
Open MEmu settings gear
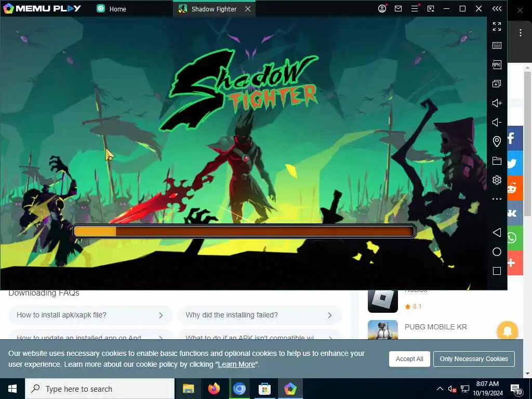[x=497, y=180]
